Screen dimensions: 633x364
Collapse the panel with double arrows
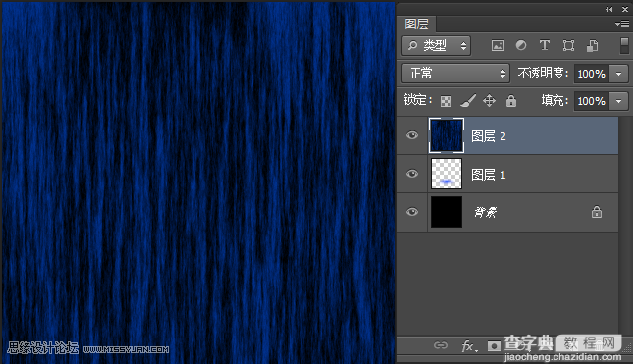pos(609,9)
